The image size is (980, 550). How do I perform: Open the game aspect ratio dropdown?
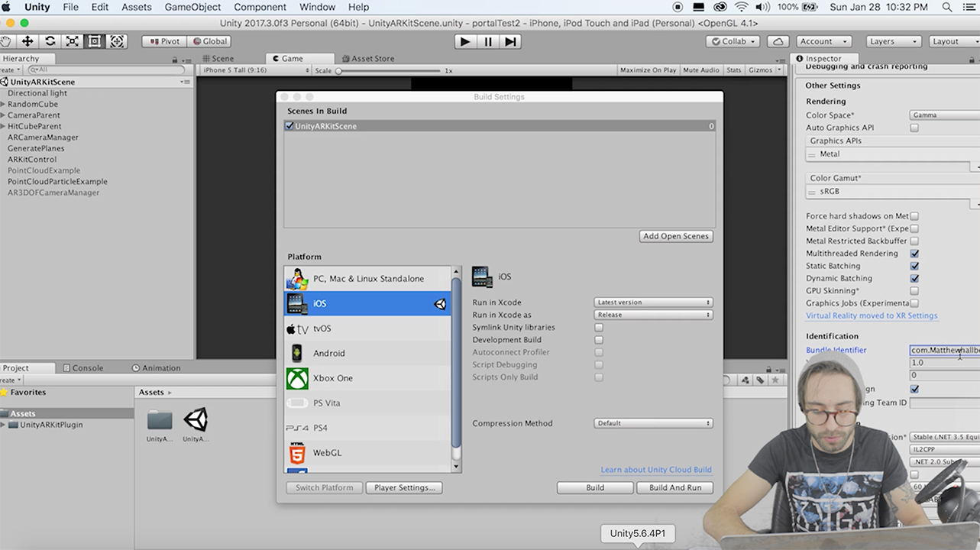coord(255,70)
